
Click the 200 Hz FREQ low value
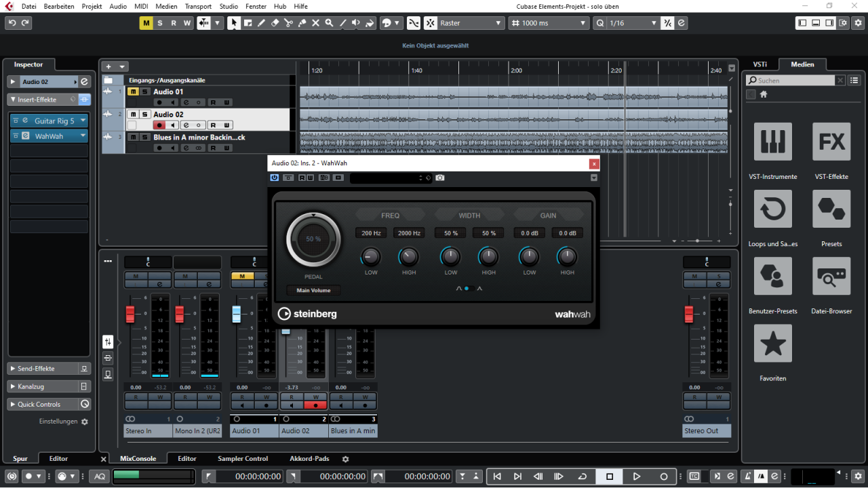(371, 233)
